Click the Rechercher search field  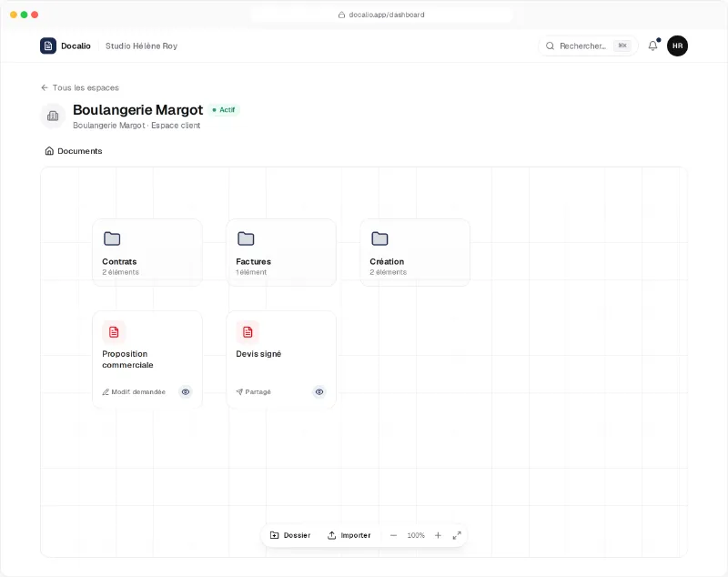pyautogui.click(x=588, y=46)
